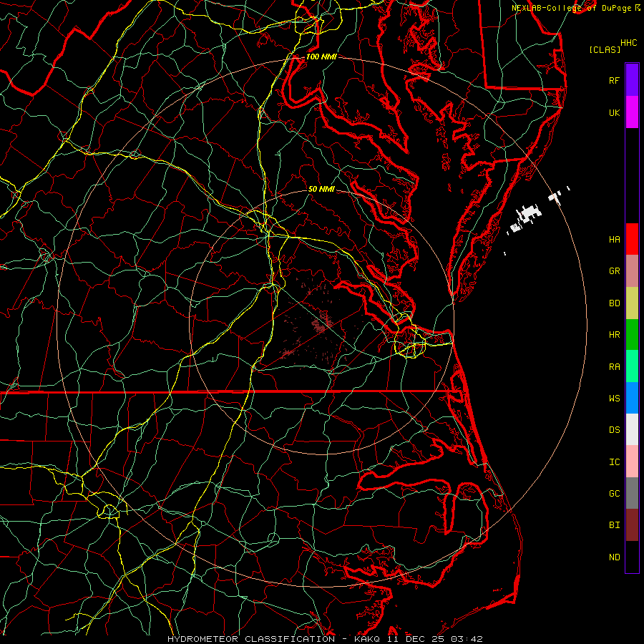
Task: Click the bright green RA legend swatch
Action: click(632, 366)
